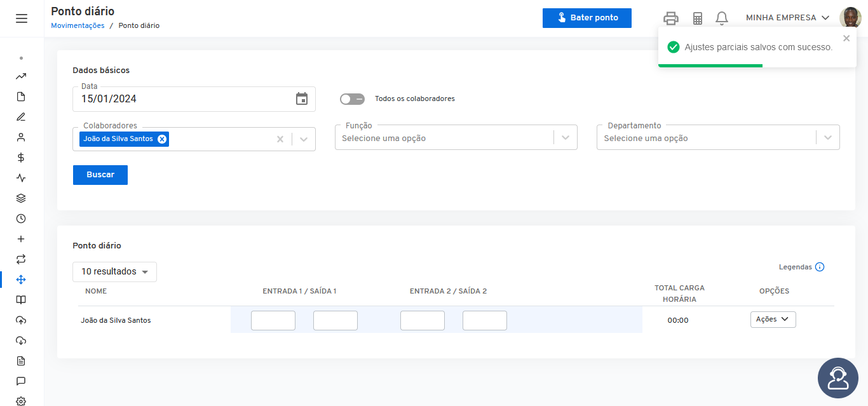Click the dollar sign sidebar icon
This screenshot has height=406, width=868.
click(21, 158)
